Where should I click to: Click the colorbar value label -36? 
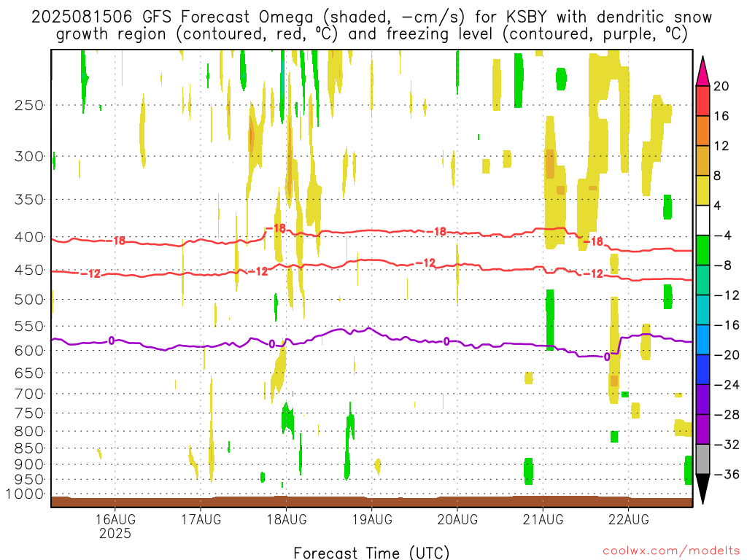[727, 474]
